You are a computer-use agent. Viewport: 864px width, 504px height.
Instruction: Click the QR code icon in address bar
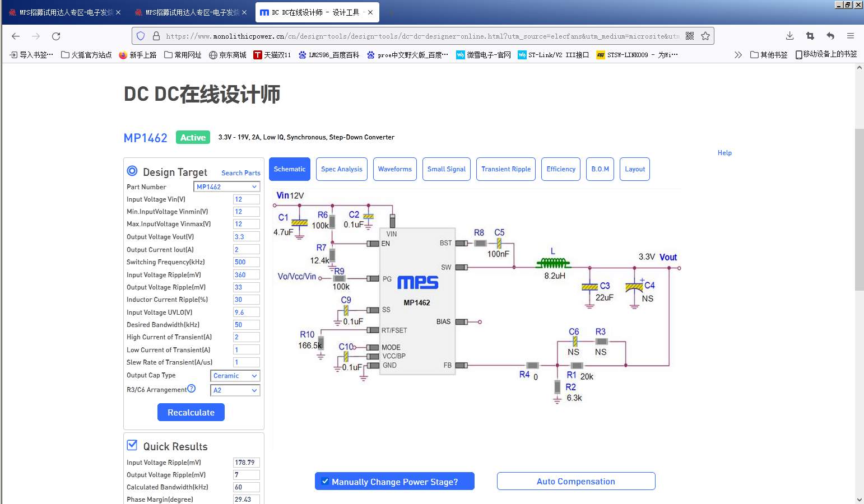tap(690, 35)
